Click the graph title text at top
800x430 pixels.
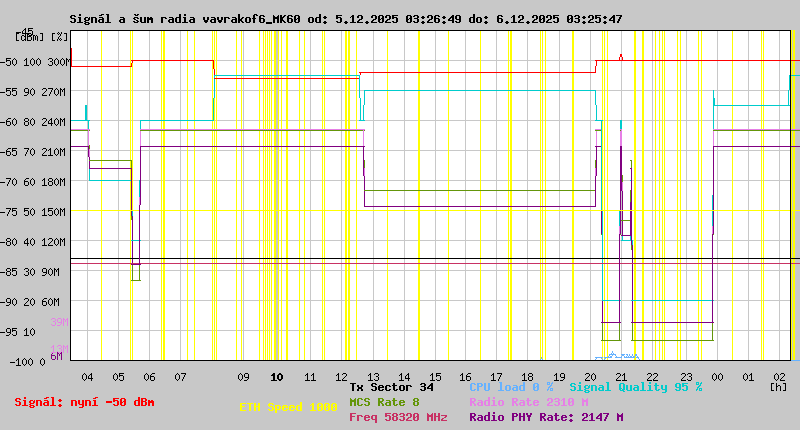pos(345,19)
